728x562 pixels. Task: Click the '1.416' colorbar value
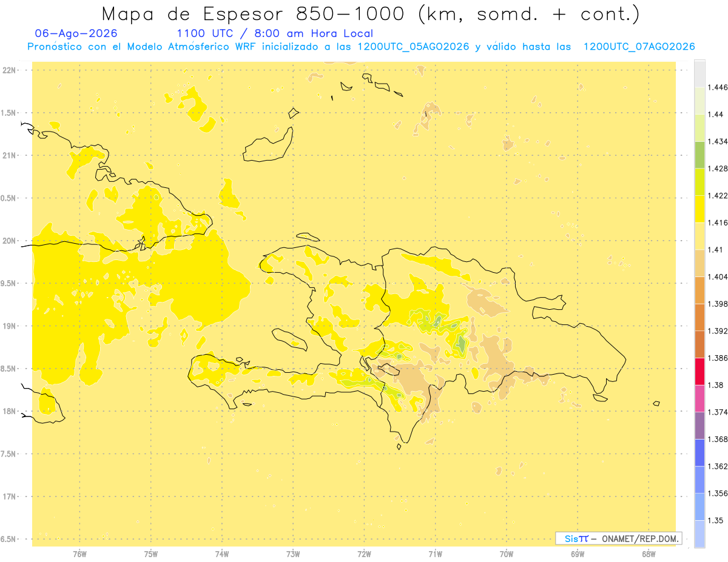718,222
